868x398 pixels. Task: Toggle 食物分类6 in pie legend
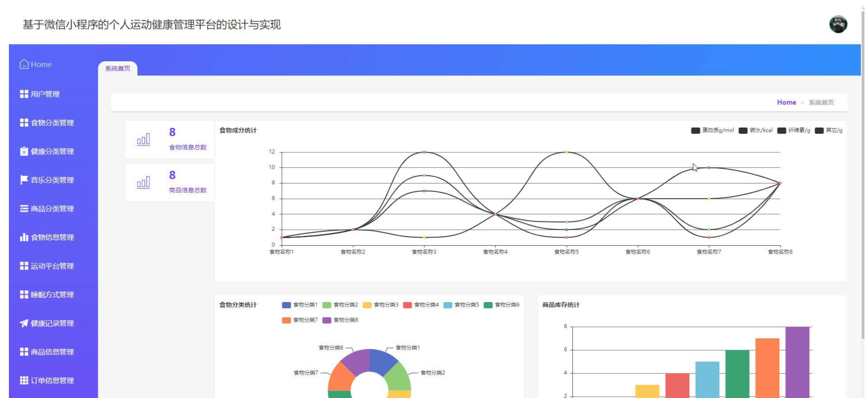[502, 305]
